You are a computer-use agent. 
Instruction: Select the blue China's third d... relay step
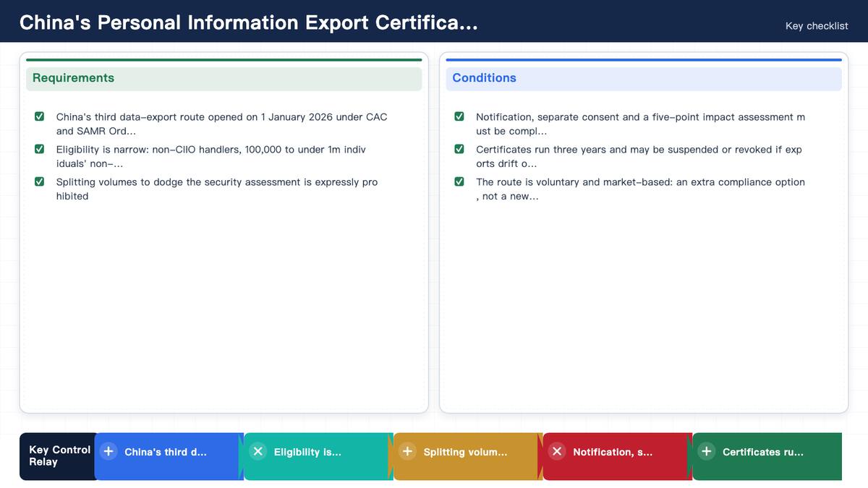(169, 456)
